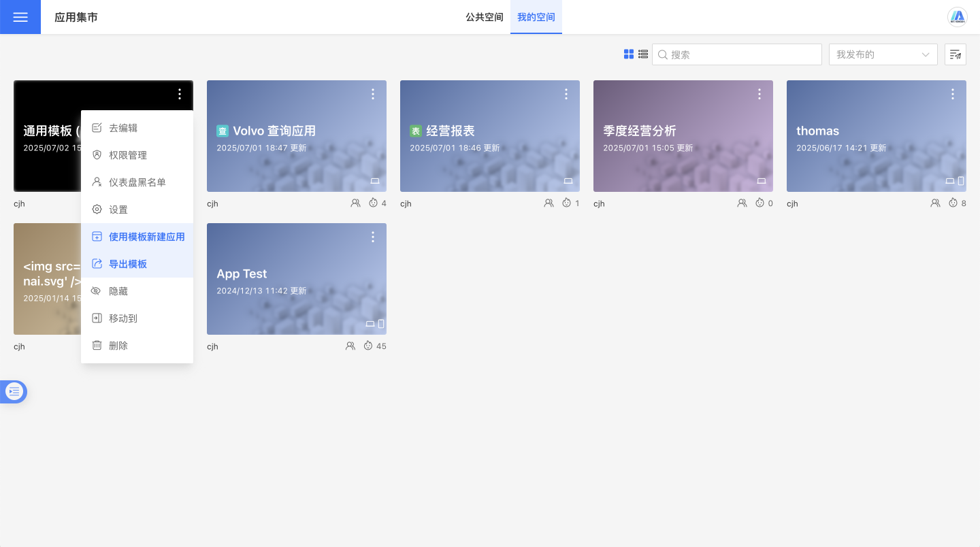
Task: Open the 我发布的 filter dropdown
Action: (x=883, y=54)
